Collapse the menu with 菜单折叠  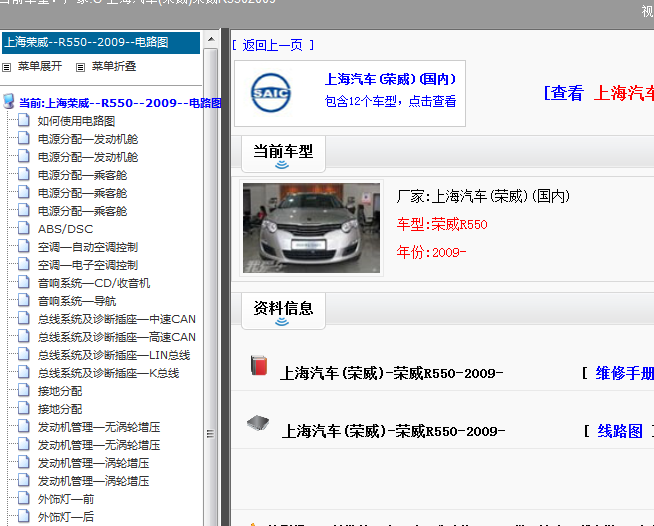point(114,66)
